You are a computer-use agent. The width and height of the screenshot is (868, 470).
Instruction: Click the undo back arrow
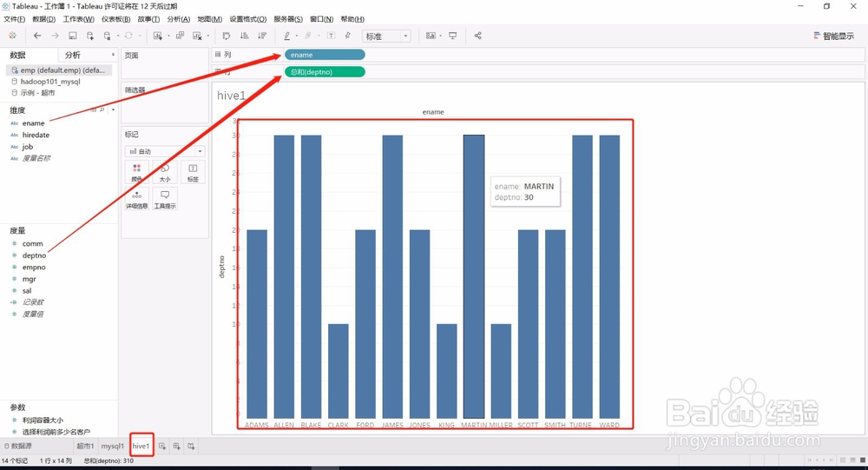coord(37,36)
